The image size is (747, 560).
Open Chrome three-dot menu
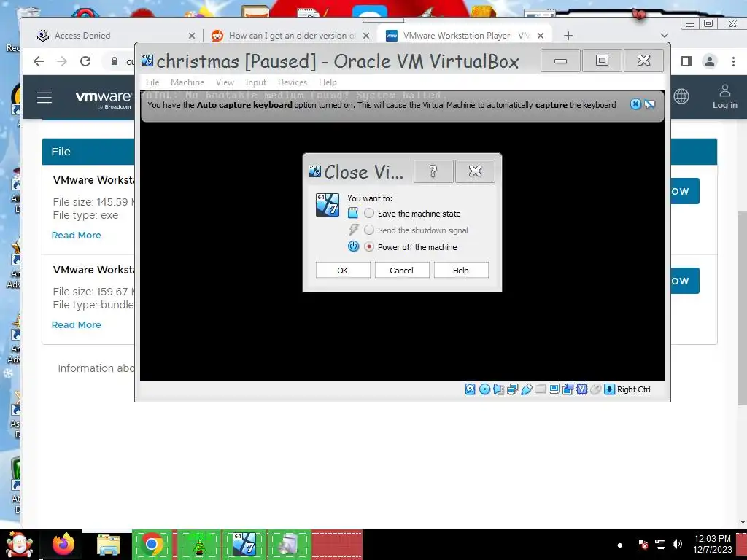pyautogui.click(x=733, y=61)
